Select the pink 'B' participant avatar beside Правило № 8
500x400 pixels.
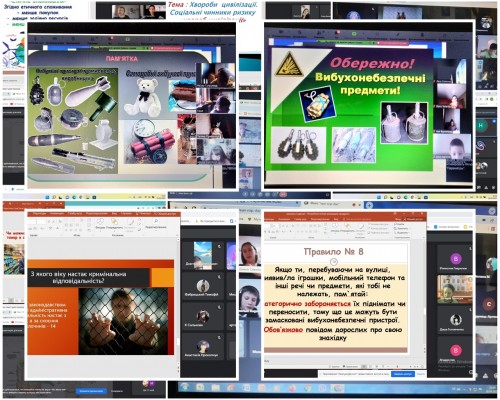pos(455,350)
